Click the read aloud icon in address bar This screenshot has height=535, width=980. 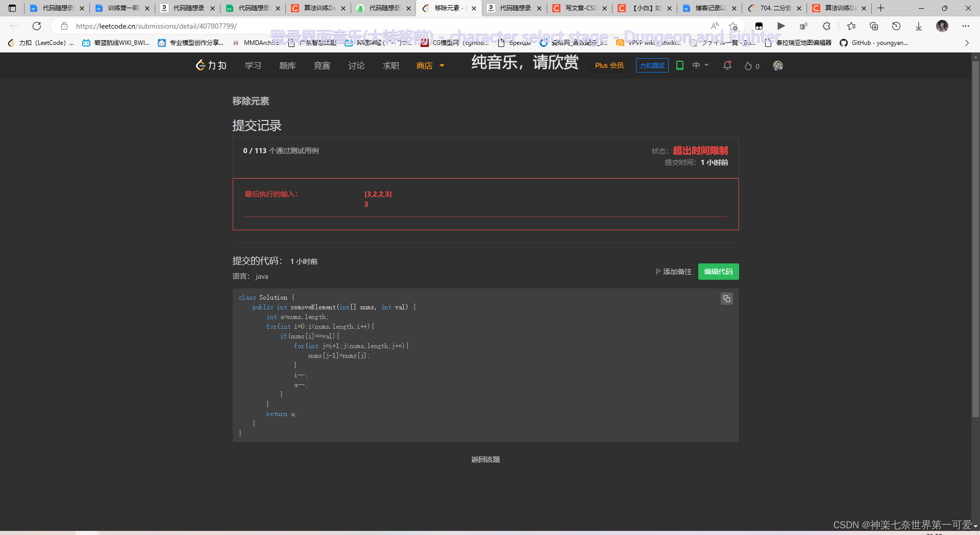[x=715, y=26]
